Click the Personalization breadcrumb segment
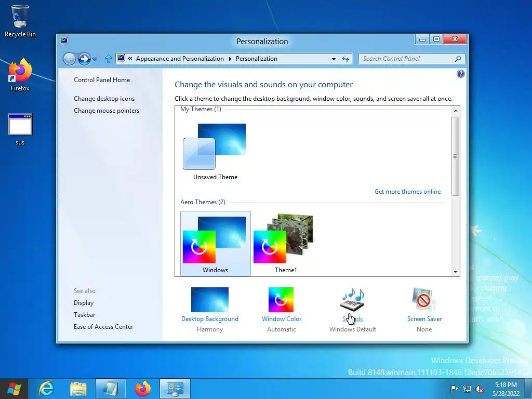 [x=257, y=59]
